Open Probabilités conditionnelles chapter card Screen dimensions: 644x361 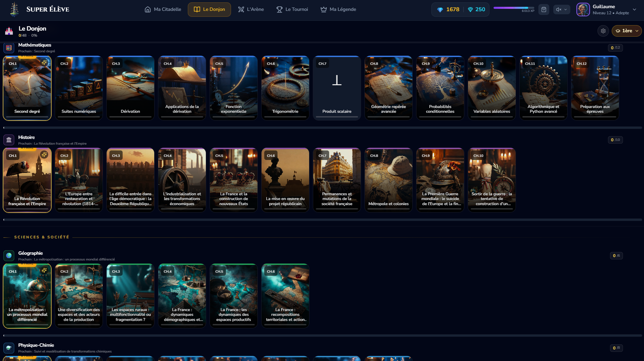coord(440,88)
